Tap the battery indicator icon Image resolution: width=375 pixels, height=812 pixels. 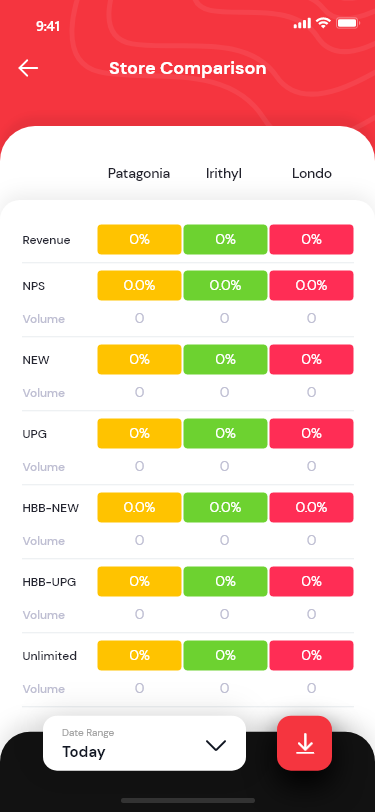pos(348,23)
